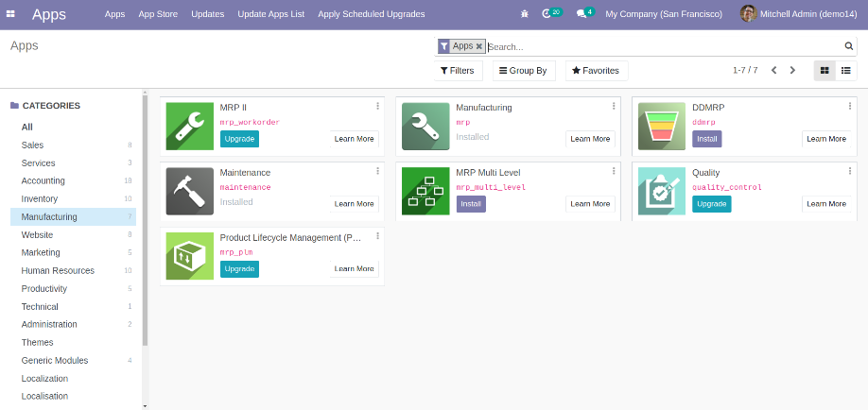
Task: Click the Quality clipboard app icon
Action: click(662, 192)
